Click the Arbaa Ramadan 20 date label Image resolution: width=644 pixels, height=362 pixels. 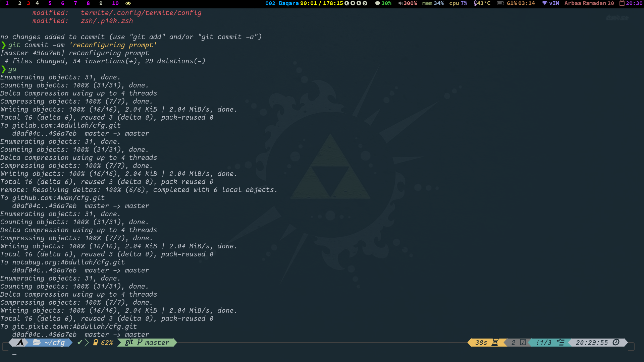(589, 3)
